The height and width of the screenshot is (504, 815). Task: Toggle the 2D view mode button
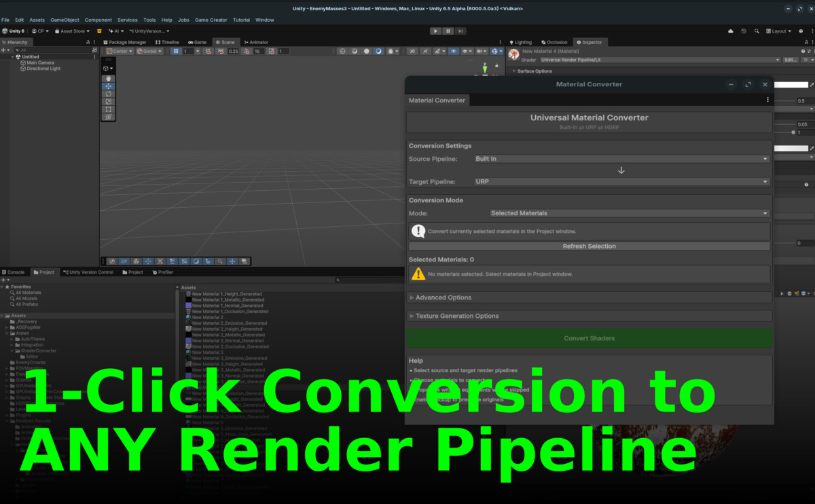[412, 51]
